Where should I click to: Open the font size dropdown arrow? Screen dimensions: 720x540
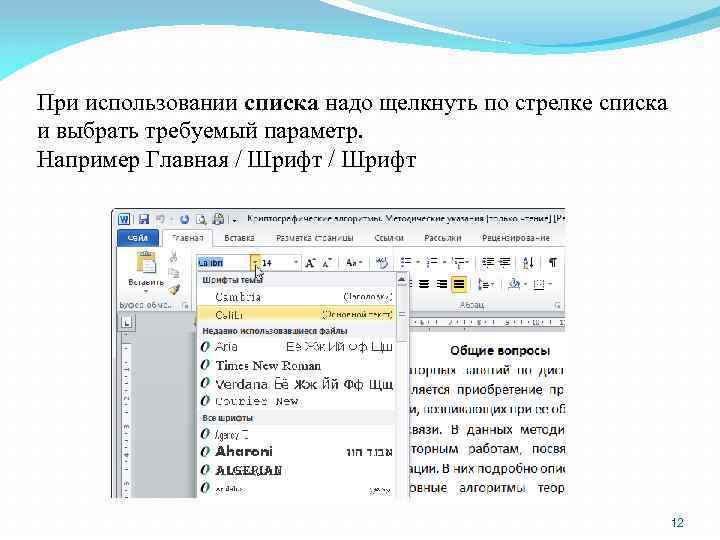pyautogui.click(x=296, y=263)
